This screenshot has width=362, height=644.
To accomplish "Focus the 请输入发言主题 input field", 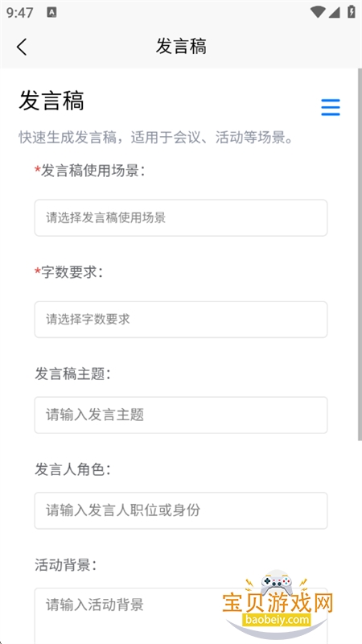I will (x=180, y=415).
